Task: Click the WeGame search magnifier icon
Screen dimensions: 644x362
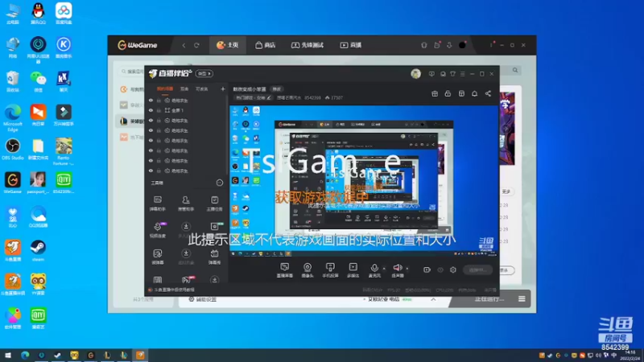Action: [x=515, y=70]
